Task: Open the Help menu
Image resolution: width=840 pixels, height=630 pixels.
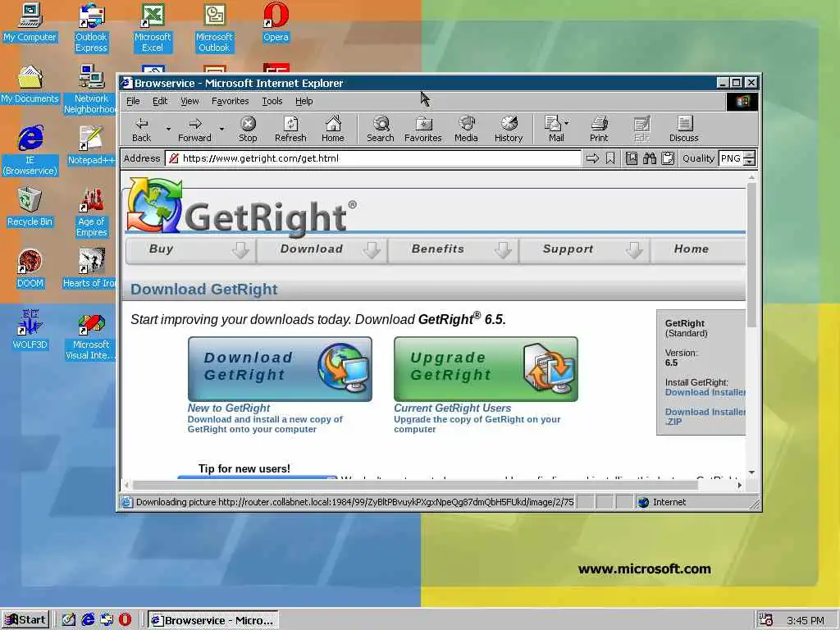Action: 304,101
